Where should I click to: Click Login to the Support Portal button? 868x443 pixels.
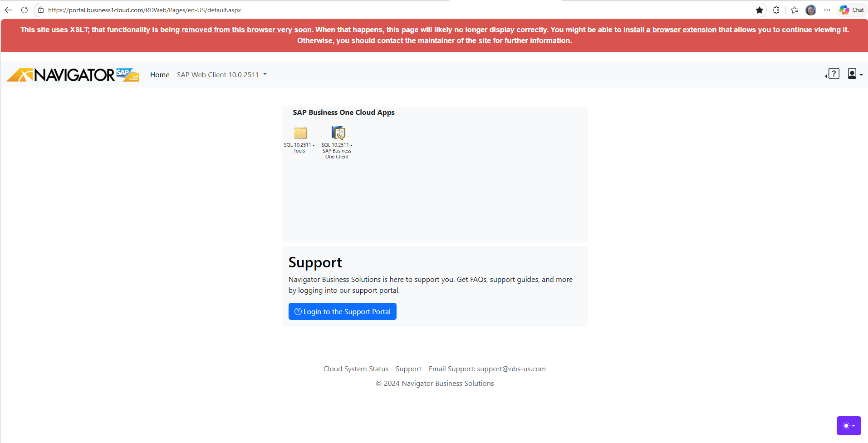coord(343,311)
